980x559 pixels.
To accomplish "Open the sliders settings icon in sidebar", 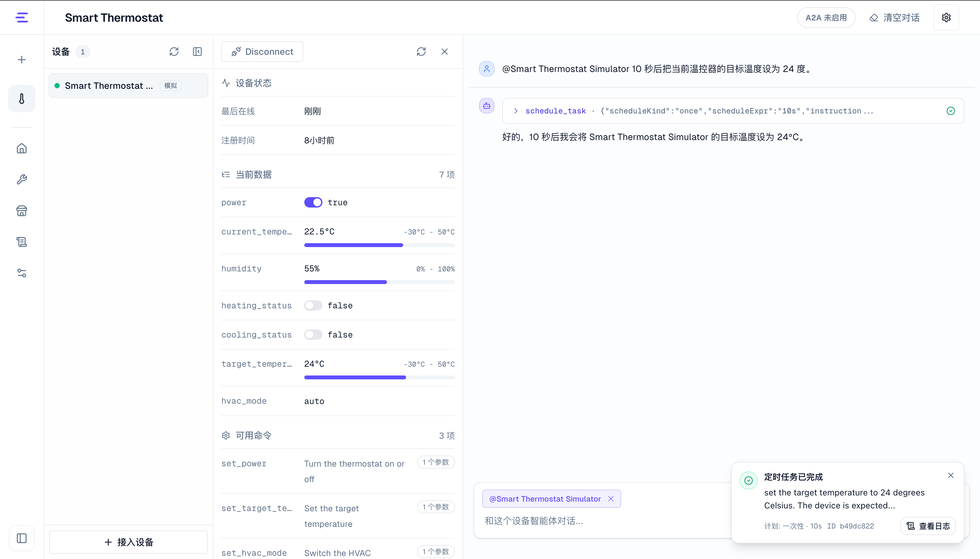I will pyautogui.click(x=21, y=273).
